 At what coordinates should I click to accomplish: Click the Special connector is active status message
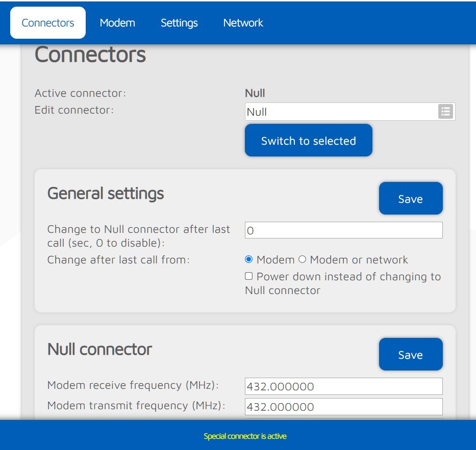coord(245,436)
